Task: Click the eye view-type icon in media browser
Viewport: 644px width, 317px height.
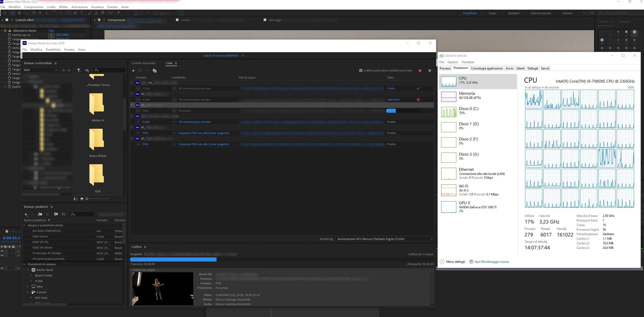Action: [87, 70]
